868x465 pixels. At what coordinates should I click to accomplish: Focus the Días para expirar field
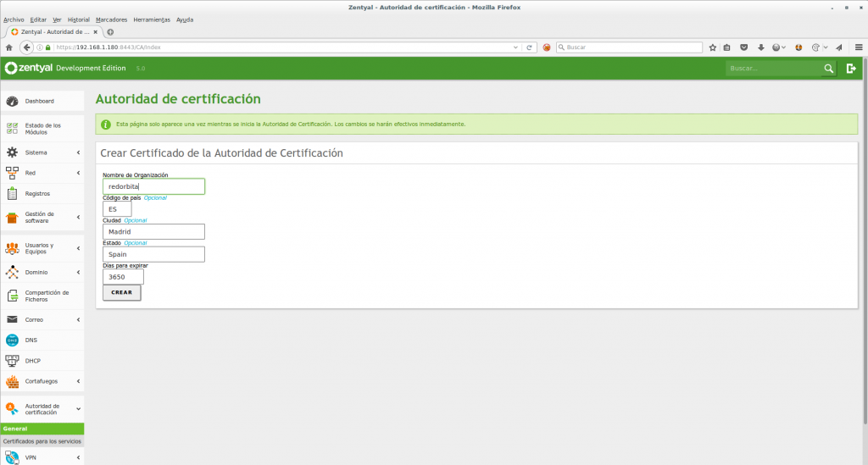123,277
